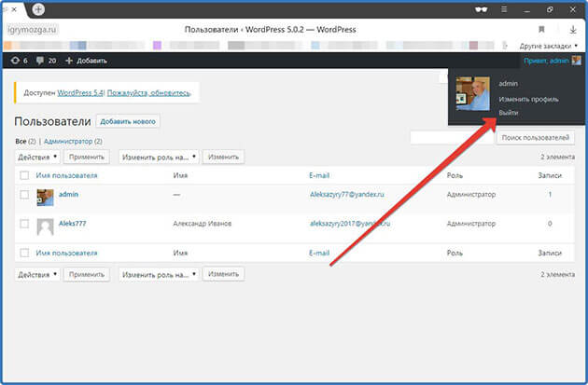Image resolution: width=588 pixels, height=385 pixels.
Task: Sort by Имя пользователя header column
Action: (x=66, y=175)
